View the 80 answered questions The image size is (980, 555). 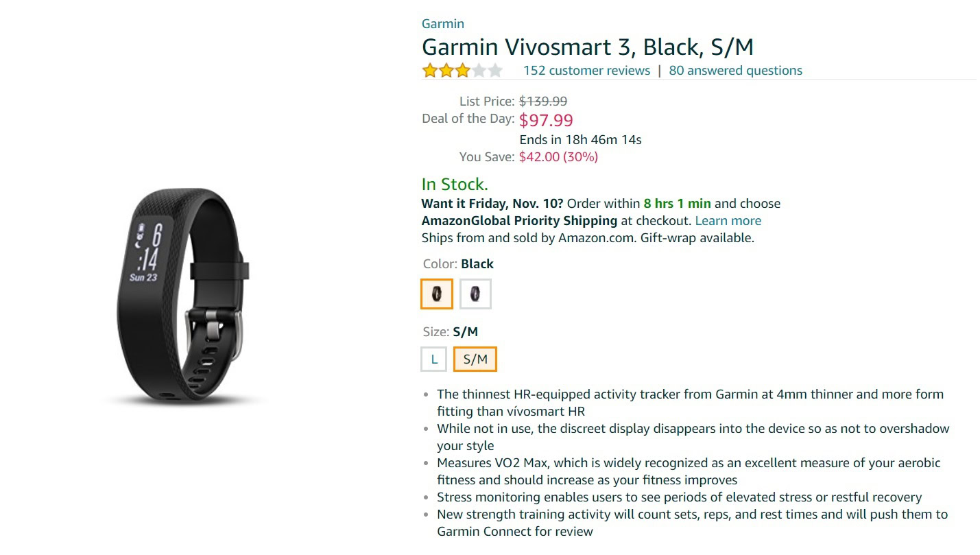735,71
